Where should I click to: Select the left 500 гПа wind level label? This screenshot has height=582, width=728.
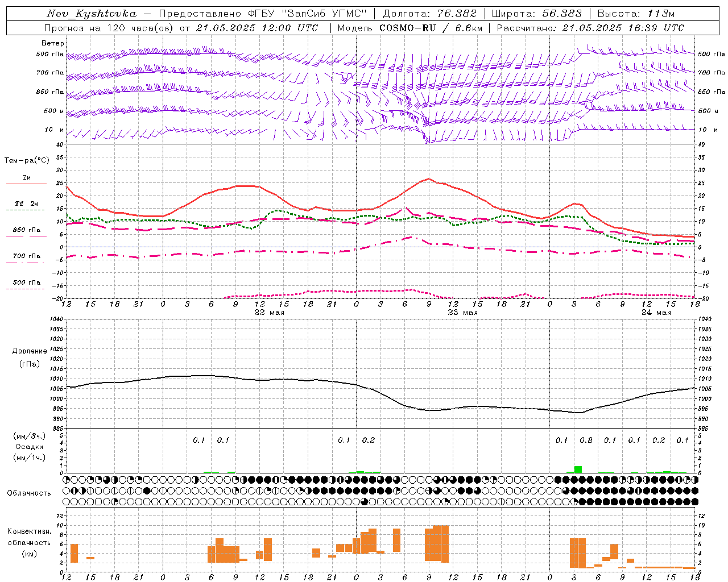tap(50, 55)
